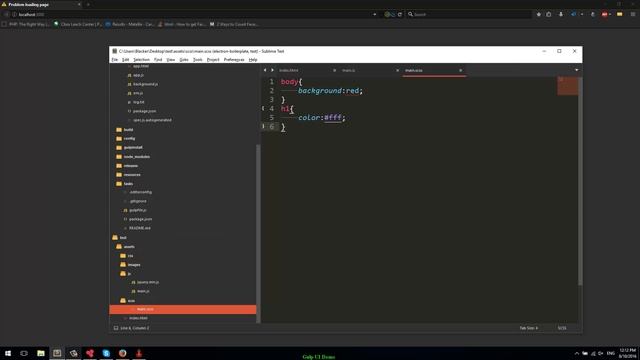Image resolution: width=640 pixels, height=360 pixels.
Task: Expand the config folder
Action: tap(129, 139)
